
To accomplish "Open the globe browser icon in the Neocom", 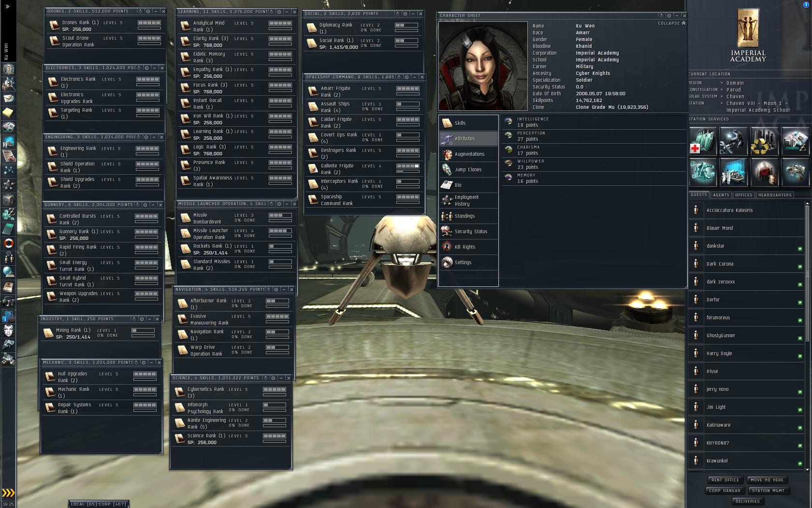I will pyautogui.click(x=8, y=272).
